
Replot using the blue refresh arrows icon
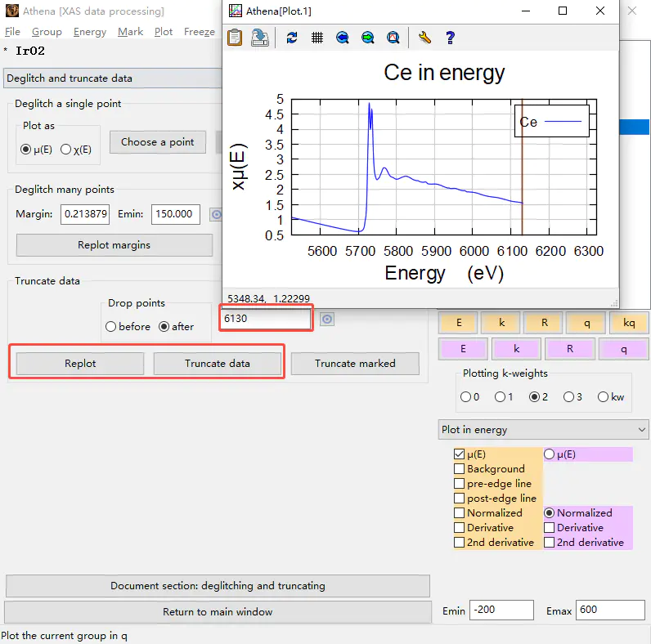pyautogui.click(x=292, y=38)
